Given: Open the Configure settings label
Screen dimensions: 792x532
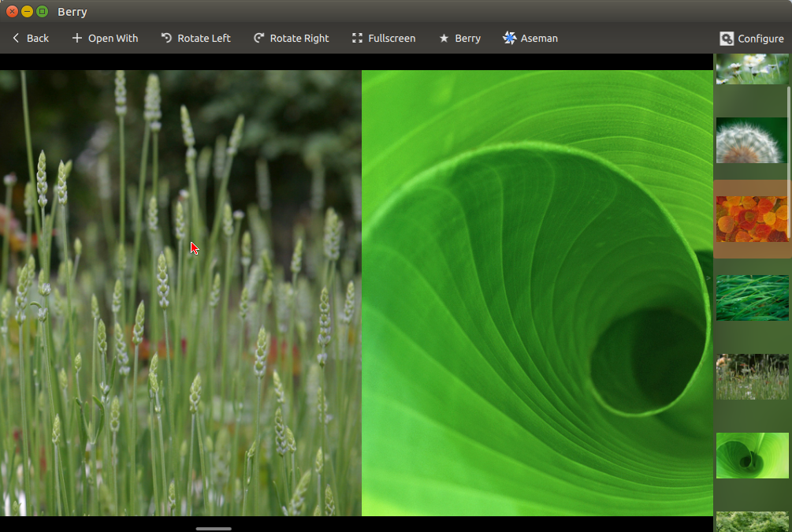Looking at the screenshot, I should 760,39.
